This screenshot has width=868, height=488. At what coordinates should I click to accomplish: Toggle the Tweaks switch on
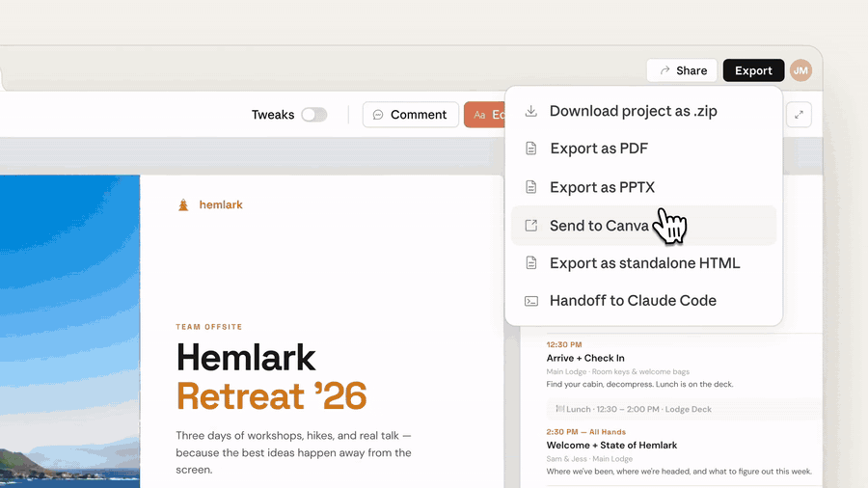click(x=313, y=115)
